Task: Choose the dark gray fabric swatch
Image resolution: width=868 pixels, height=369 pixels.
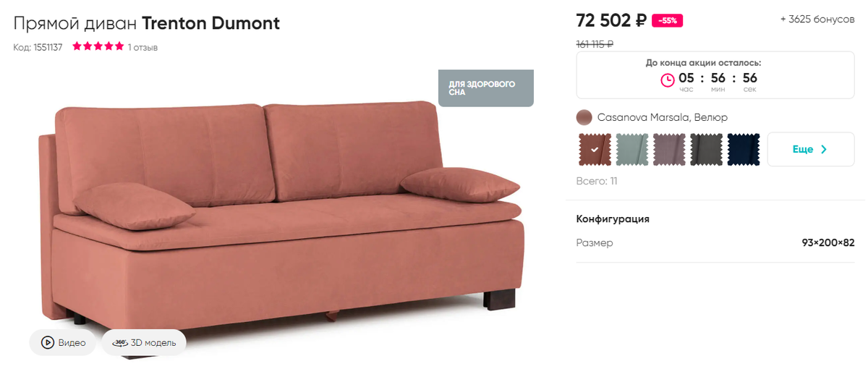Action: (707, 150)
